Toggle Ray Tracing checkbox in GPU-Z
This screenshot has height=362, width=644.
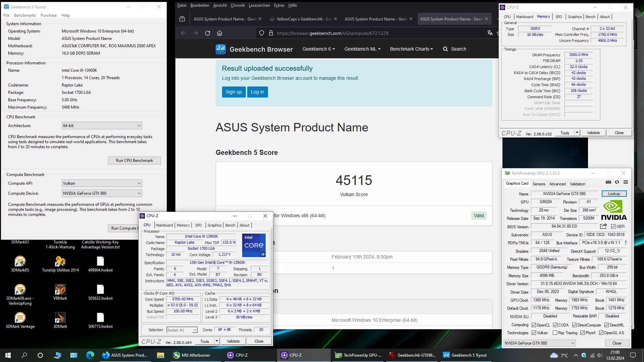[555, 333]
